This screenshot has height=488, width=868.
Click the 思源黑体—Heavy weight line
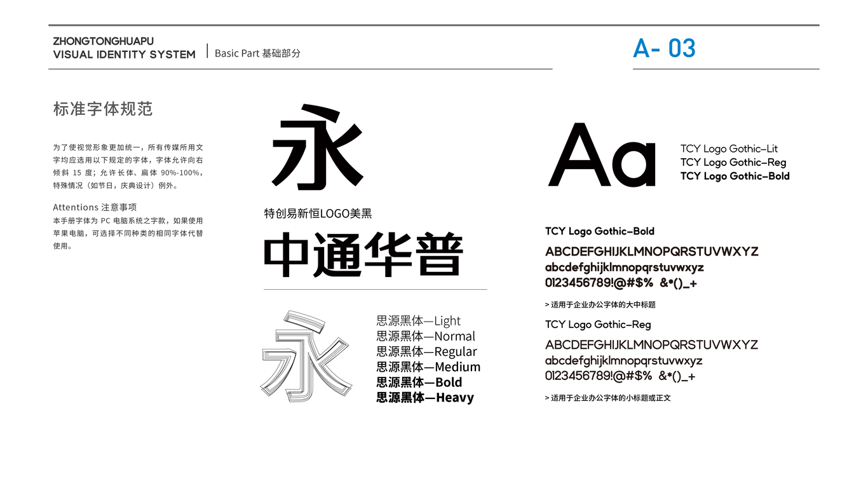425,397
